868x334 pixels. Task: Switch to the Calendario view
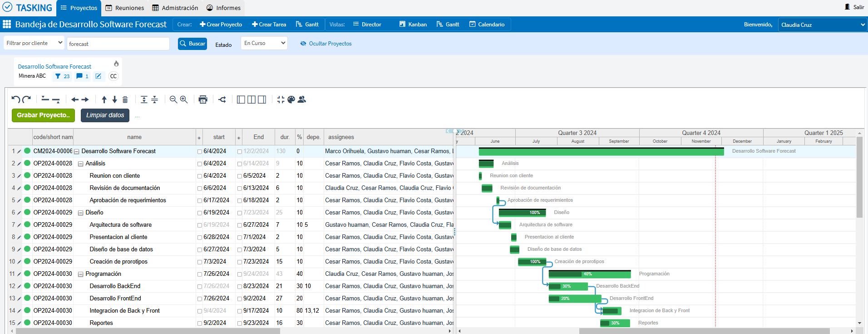pyautogui.click(x=487, y=25)
